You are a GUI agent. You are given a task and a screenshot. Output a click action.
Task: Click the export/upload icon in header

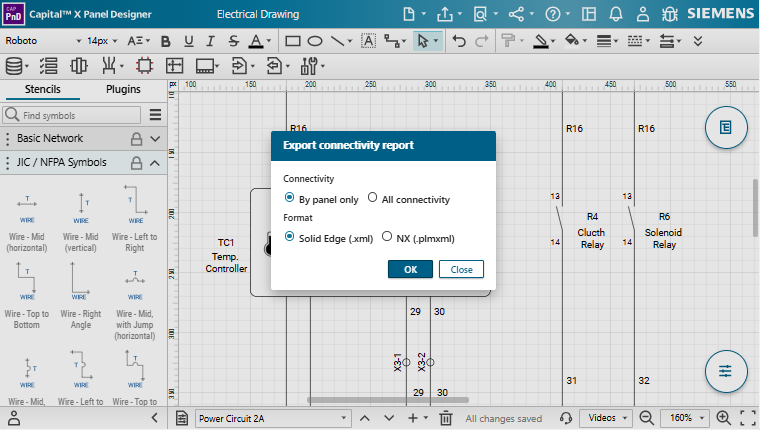tap(444, 14)
